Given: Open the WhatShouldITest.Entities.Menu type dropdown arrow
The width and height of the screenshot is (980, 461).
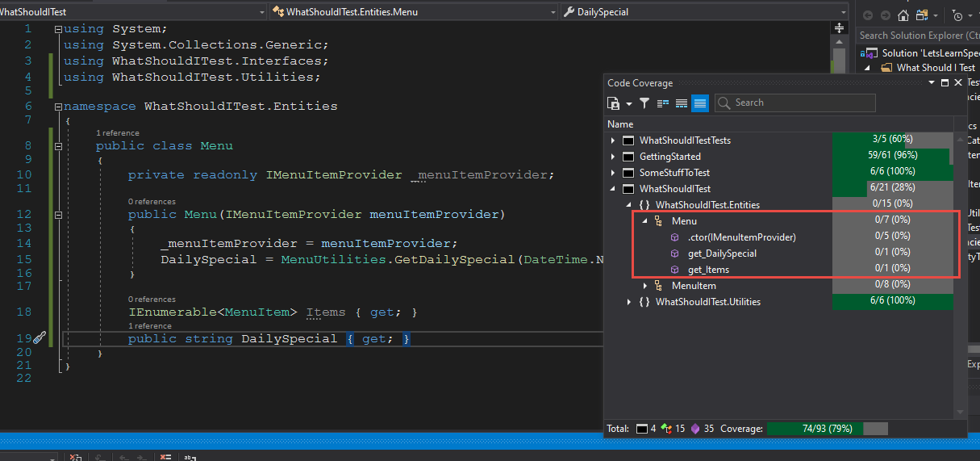Looking at the screenshot, I should (x=553, y=12).
